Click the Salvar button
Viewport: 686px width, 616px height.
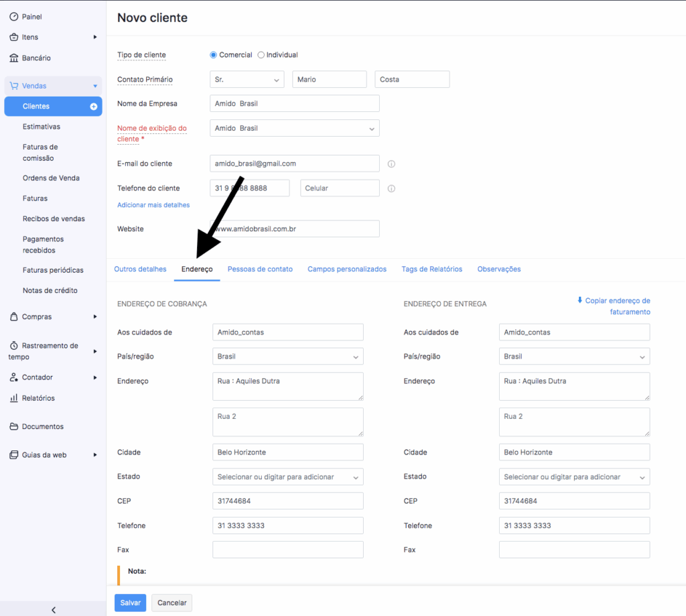(131, 603)
